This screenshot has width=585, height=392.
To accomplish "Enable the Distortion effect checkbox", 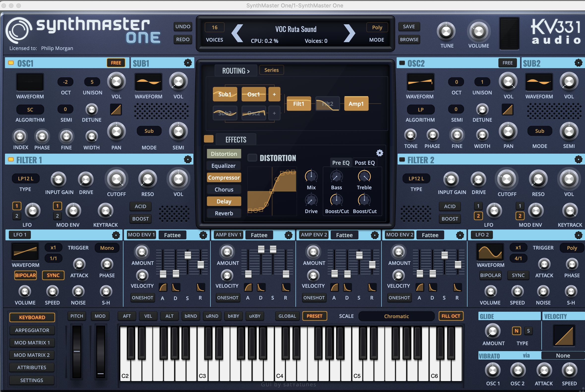I will tap(252, 158).
